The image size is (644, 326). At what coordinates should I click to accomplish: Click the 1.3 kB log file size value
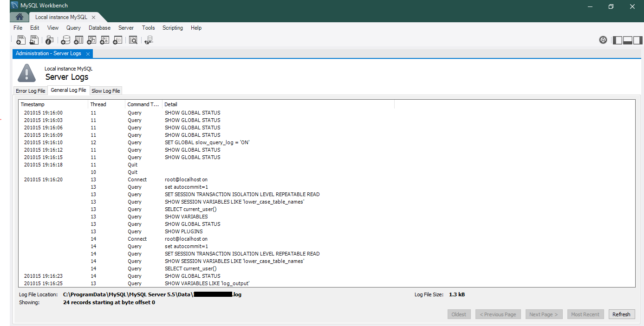click(x=457, y=294)
